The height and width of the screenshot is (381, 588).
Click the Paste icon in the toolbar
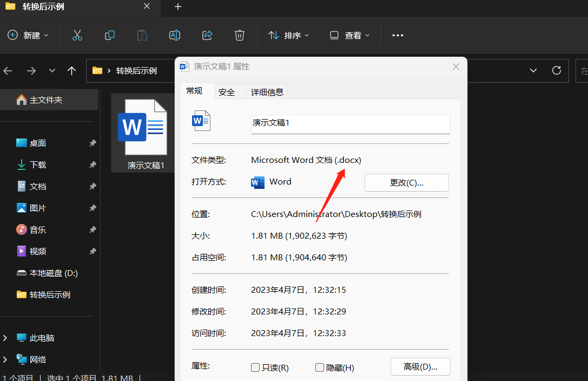(142, 35)
